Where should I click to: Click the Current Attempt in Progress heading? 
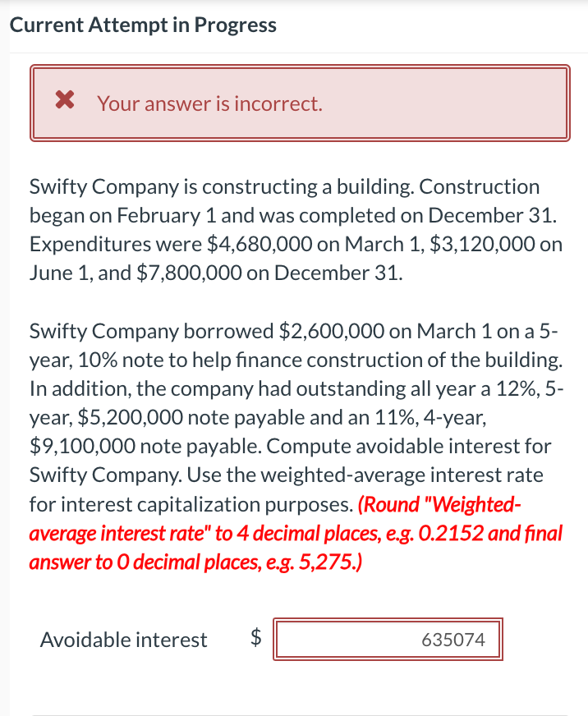click(144, 25)
